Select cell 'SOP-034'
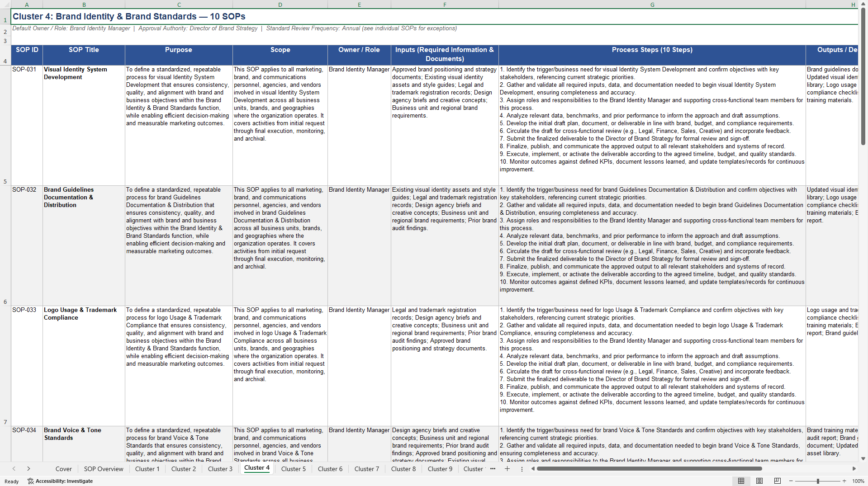This screenshot has width=868, height=486. (x=27, y=444)
